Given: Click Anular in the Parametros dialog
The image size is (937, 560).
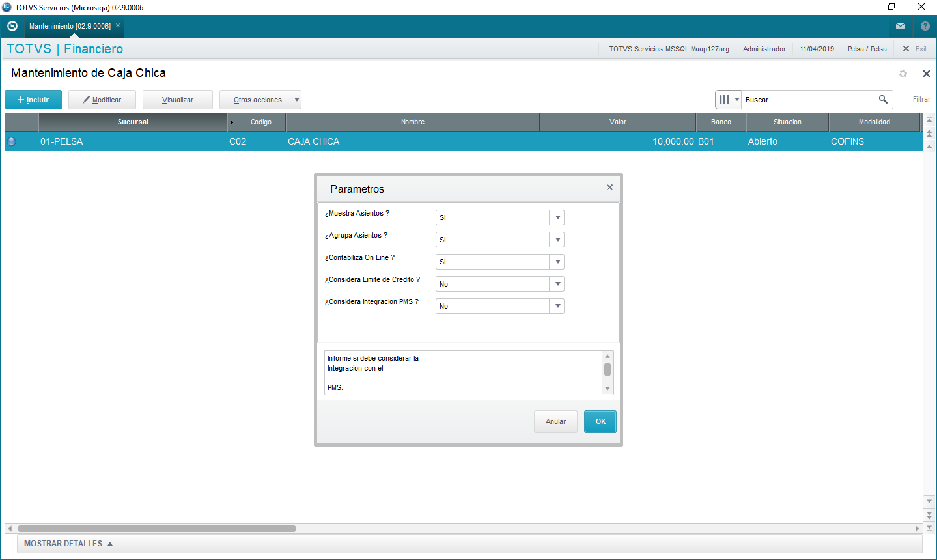Looking at the screenshot, I should click(555, 421).
